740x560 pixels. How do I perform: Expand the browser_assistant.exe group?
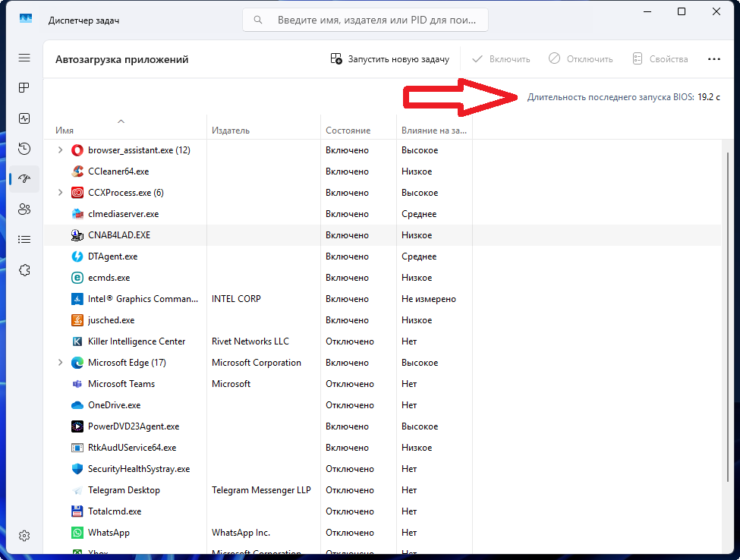point(61,150)
